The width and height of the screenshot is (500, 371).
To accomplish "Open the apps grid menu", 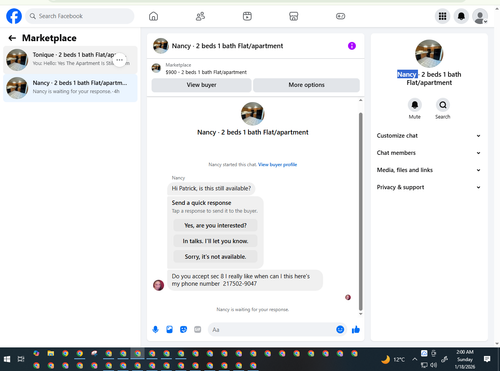I will click(442, 16).
